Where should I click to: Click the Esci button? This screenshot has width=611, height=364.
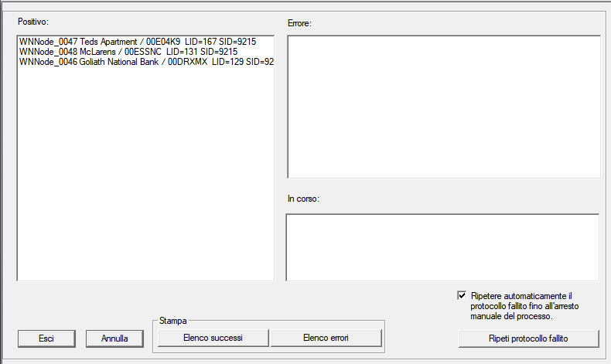(46, 338)
